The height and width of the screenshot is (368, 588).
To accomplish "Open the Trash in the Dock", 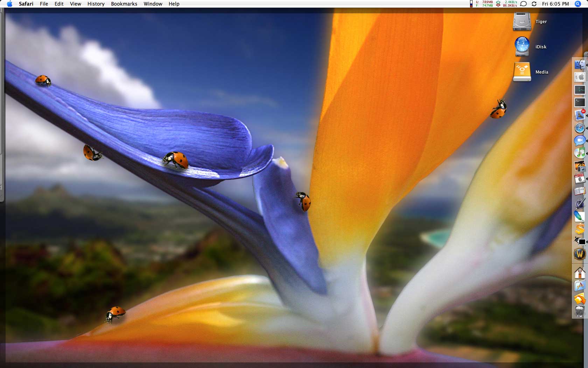I will [580, 311].
